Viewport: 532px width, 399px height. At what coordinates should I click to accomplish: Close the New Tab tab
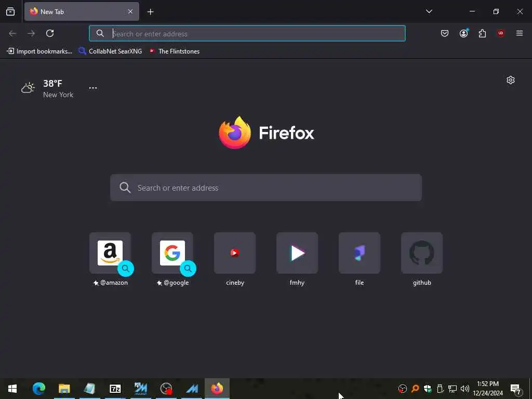[x=130, y=11]
